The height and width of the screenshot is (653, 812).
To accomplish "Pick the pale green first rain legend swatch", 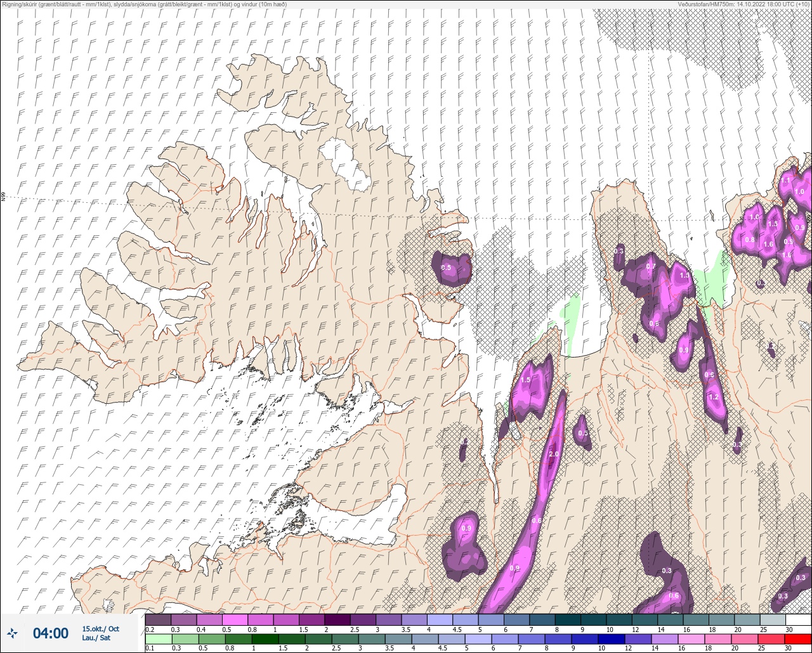I will [158, 638].
